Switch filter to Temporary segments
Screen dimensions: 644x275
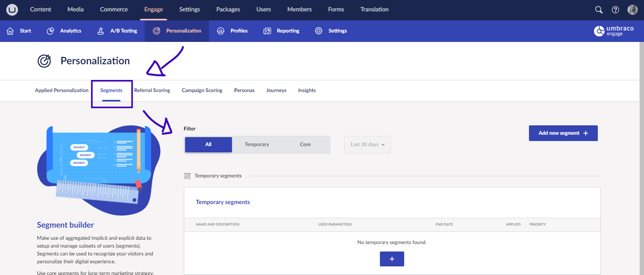point(257,145)
